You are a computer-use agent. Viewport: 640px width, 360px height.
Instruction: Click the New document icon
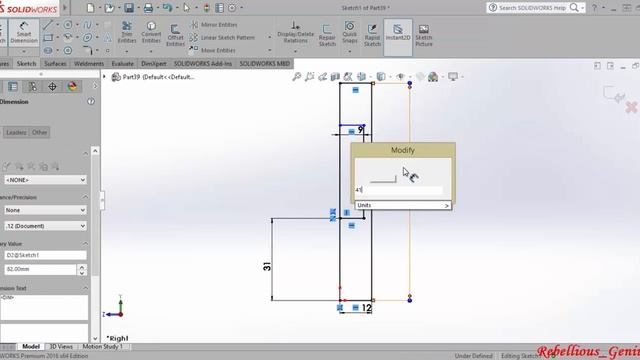pos(91,8)
